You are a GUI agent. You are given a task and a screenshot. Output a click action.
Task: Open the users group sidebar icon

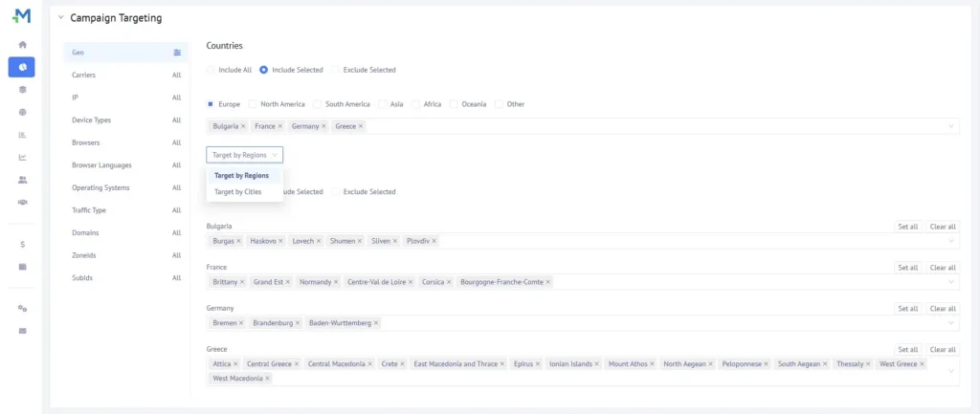pos(23,180)
